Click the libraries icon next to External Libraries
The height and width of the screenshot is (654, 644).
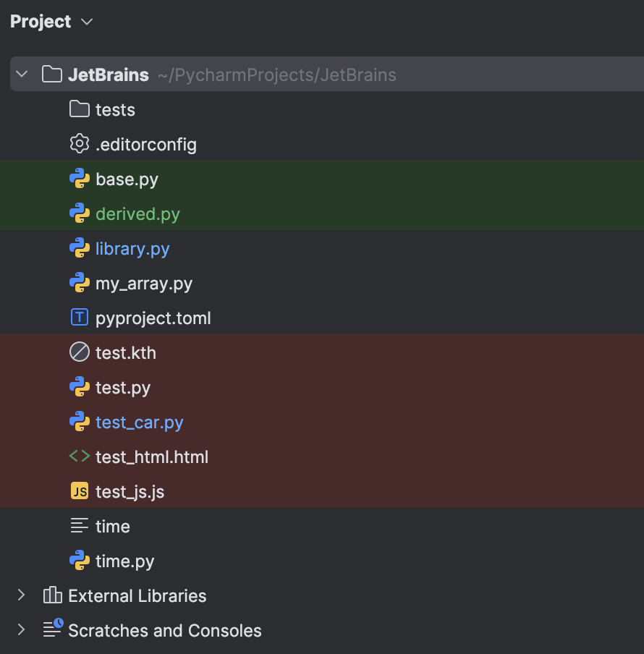click(x=51, y=595)
